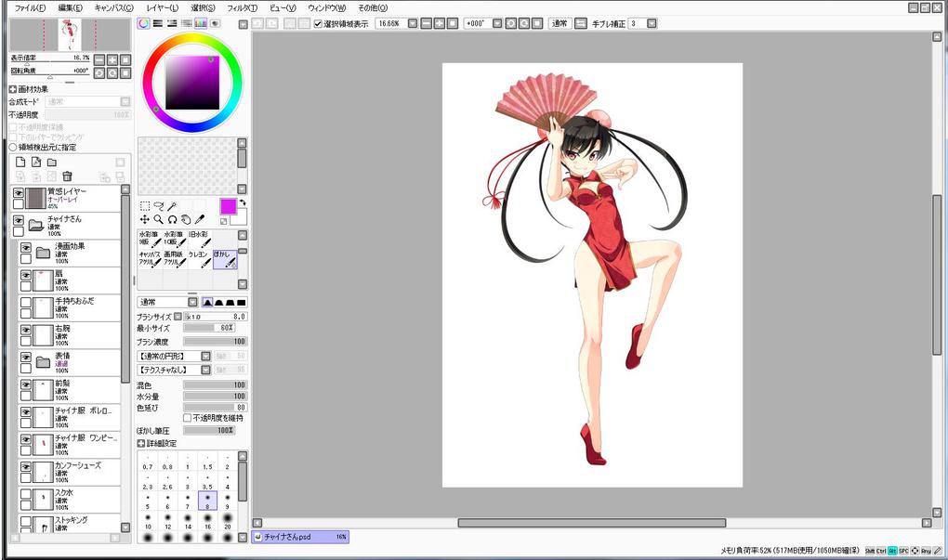
Task: Adjust the ブラシ濃度 slider
Action: pos(215,342)
